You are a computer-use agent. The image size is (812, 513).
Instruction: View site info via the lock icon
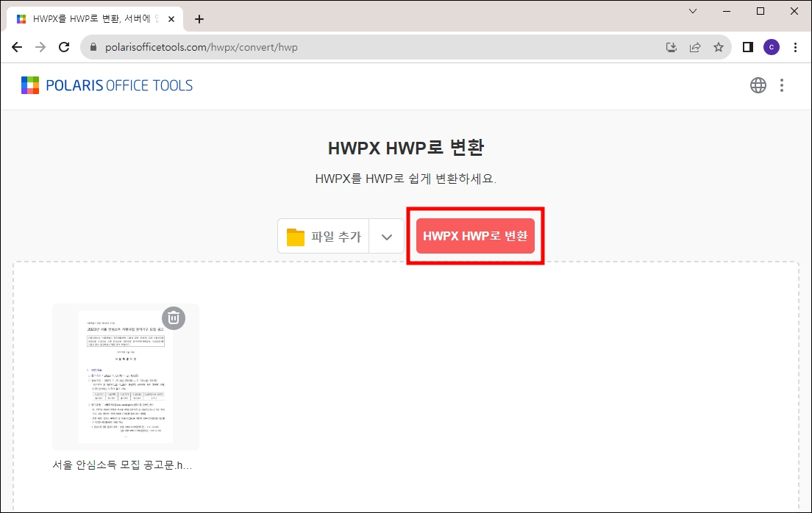tap(93, 47)
